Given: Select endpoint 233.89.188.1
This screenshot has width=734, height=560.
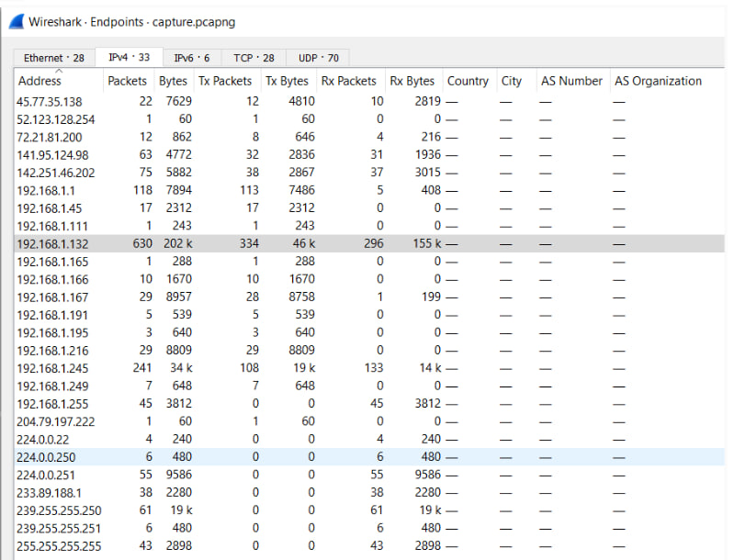Looking at the screenshot, I should pos(369,493).
